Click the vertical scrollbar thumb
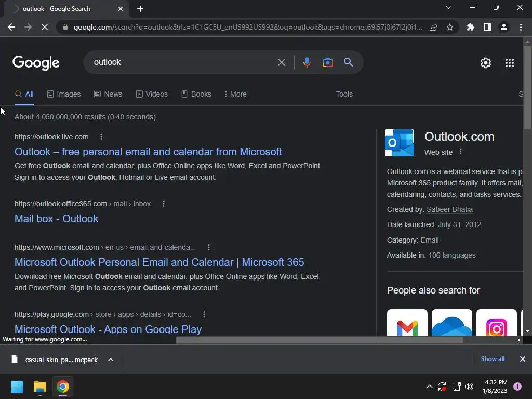 point(527,87)
